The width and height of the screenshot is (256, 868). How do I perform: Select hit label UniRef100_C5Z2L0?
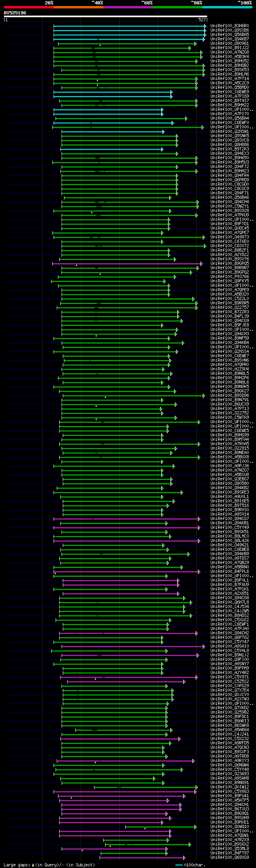[x=230, y=299]
